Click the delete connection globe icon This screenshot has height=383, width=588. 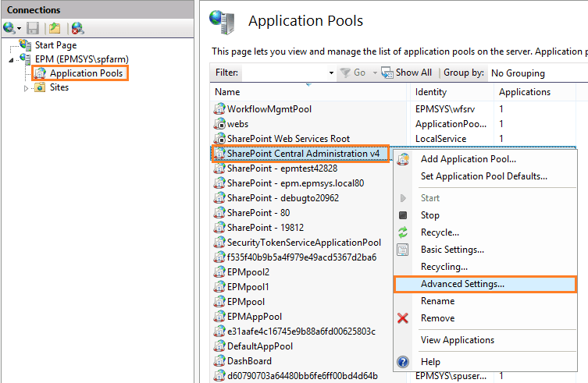pyautogui.click(x=77, y=29)
